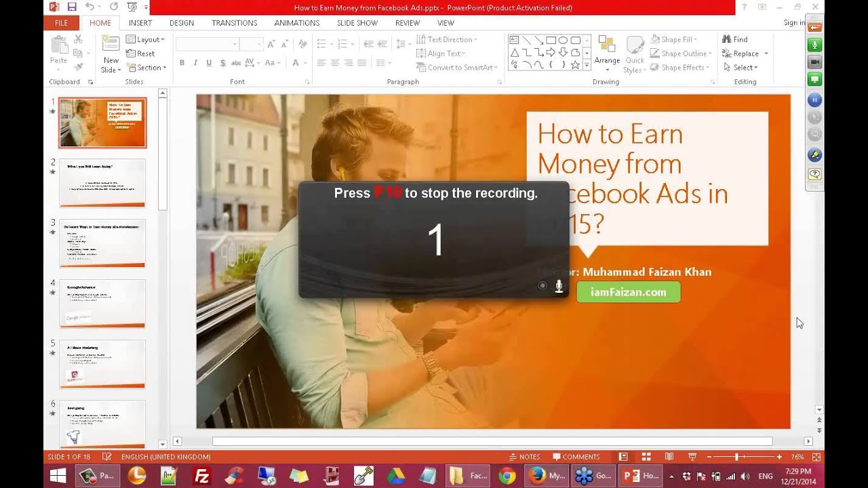868x488 pixels.
Task: Toggle Italic formatting
Action: (195, 63)
